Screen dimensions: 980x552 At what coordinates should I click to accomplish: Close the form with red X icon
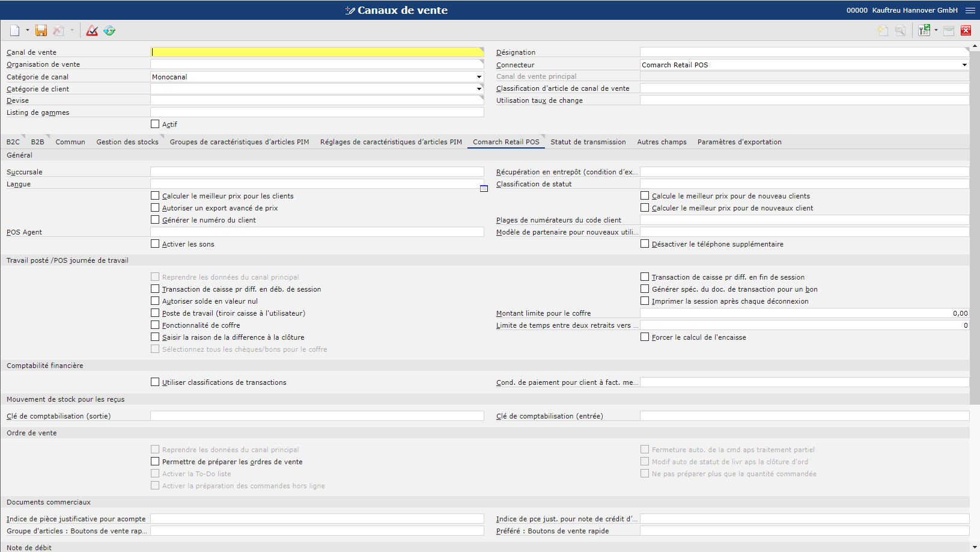966,31
